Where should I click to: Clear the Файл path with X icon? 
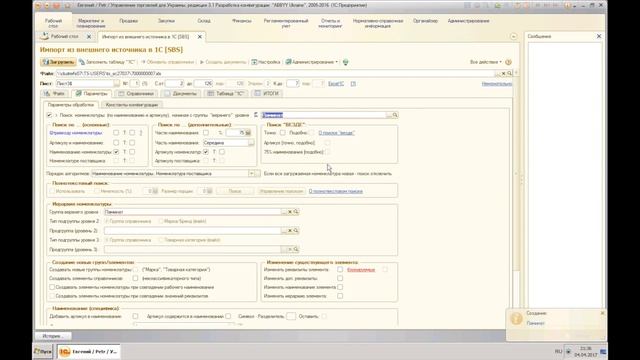[503, 73]
